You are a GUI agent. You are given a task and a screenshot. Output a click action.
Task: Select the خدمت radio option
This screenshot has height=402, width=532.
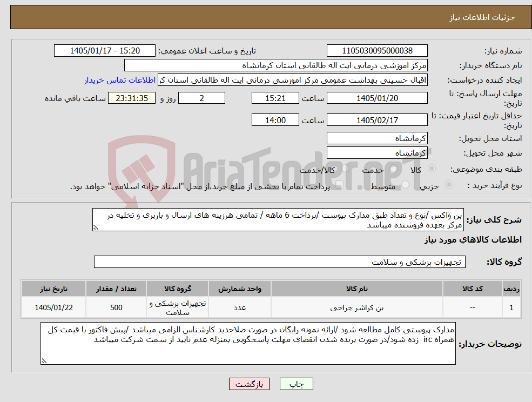(394, 169)
